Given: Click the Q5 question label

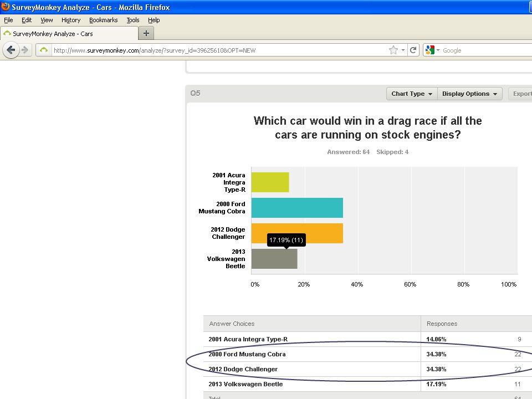Looking at the screenshot, I should [195, 93].
